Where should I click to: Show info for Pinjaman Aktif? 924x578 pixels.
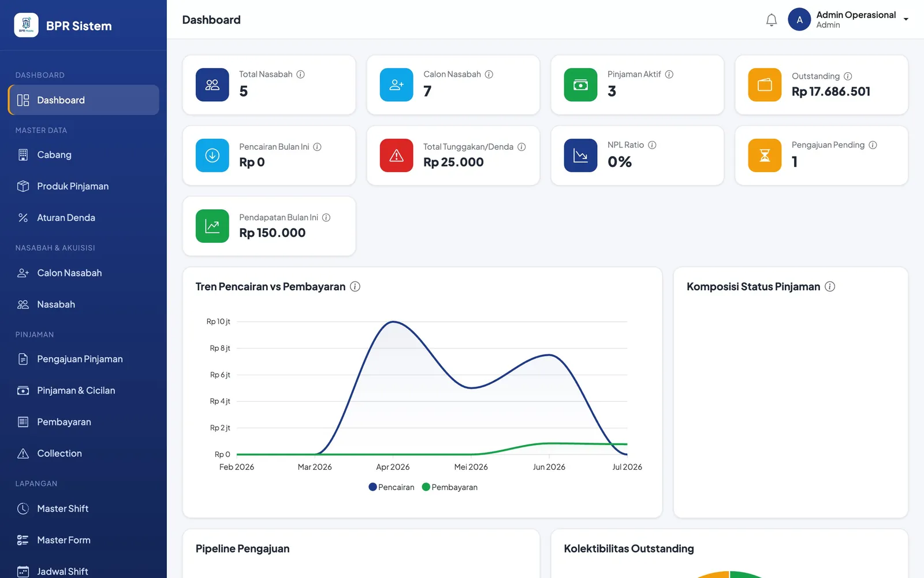(x=669, y=75)
